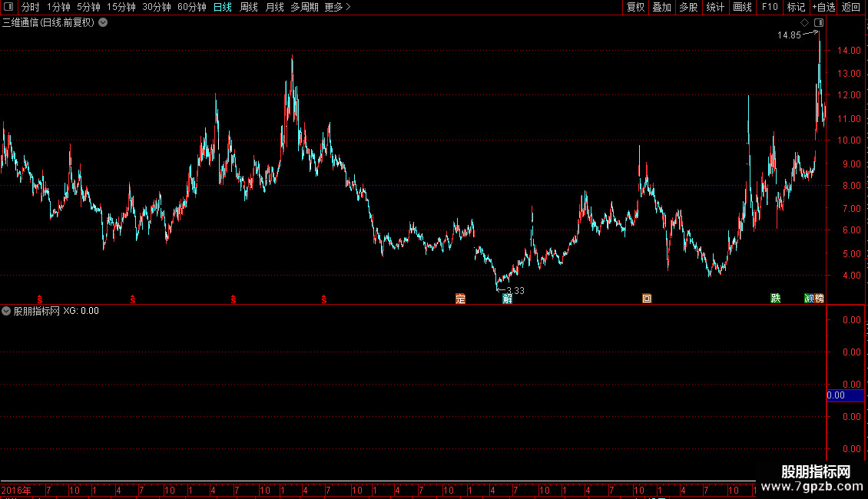
Task: Add stock via +自选 button
Action: [x=823, y=7]
